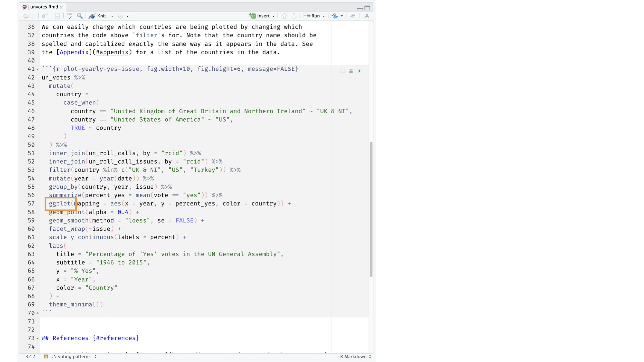Screen dimensions: 644x362
Task: Go to next chunk arrow
Action: pos(294,16)
